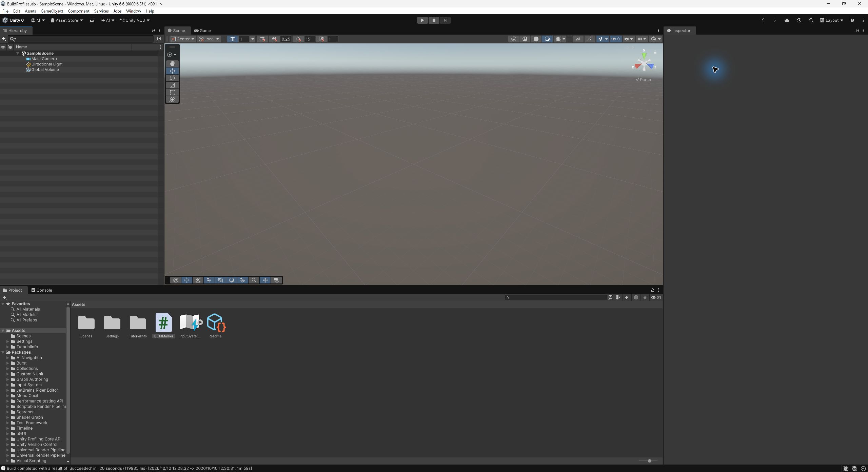Adjust the asset icon size slider

click(x=648, y=461)
